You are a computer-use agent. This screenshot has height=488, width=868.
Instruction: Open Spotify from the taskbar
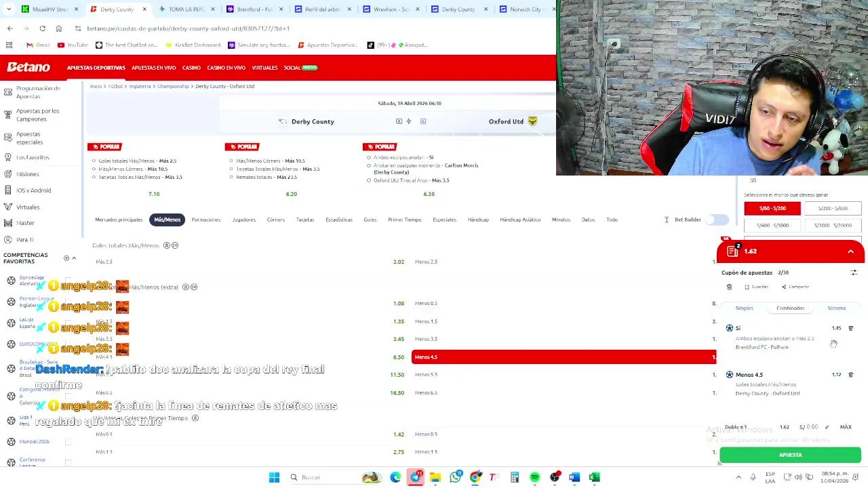pyautogui.click(x=535, y=477)
